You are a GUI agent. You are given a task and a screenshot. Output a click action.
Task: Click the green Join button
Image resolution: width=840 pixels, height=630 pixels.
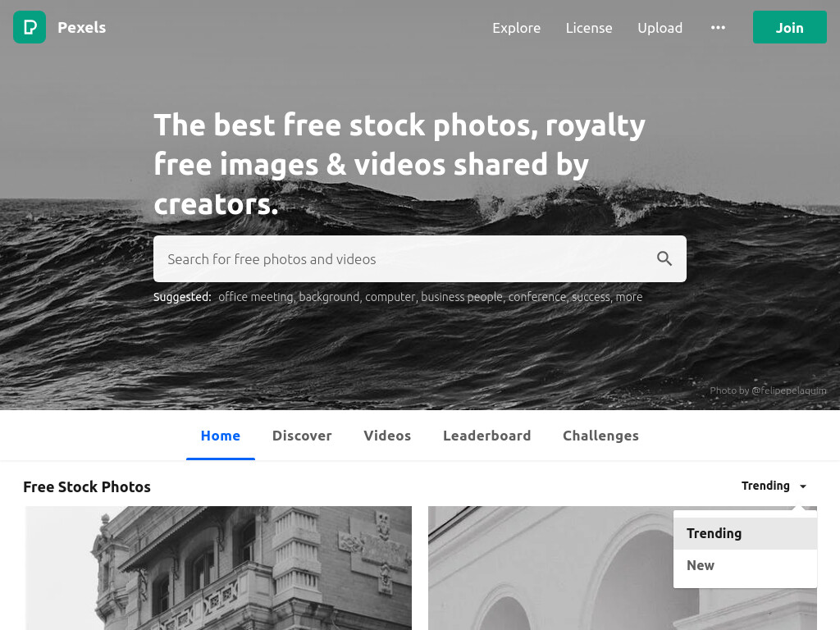[790, 27]
